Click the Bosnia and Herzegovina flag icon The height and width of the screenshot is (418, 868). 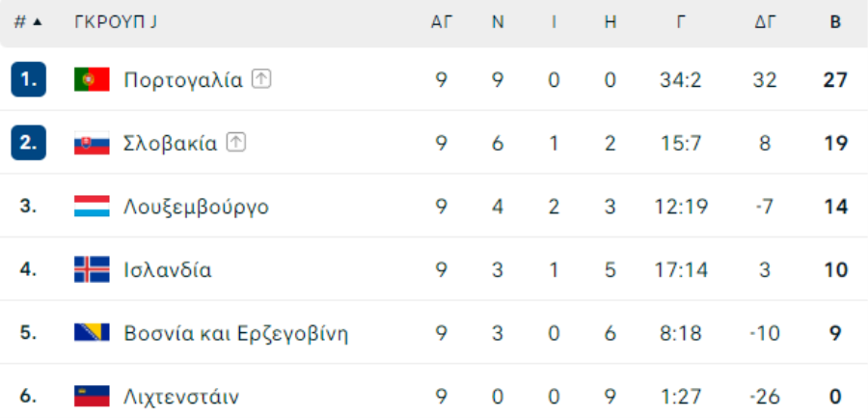click(92, 333)
